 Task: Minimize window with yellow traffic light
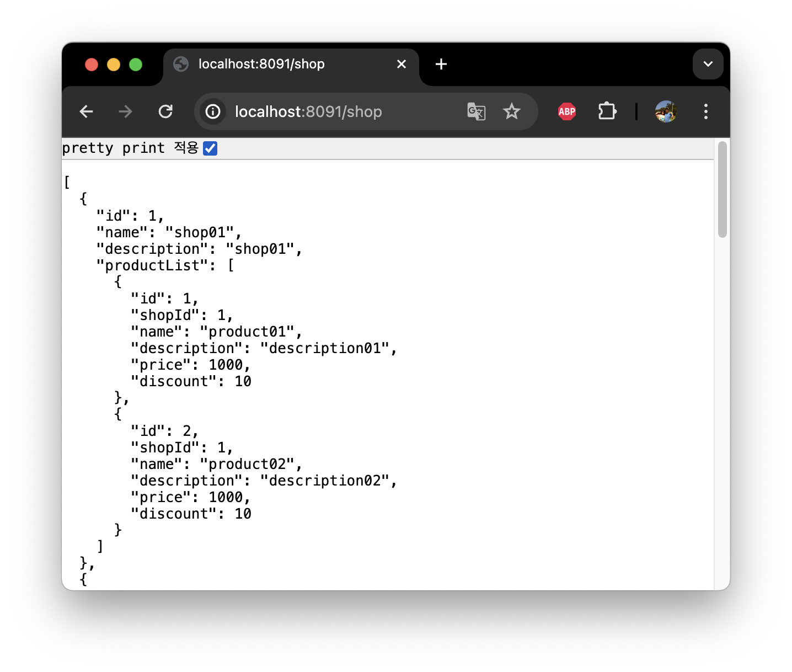114,64
